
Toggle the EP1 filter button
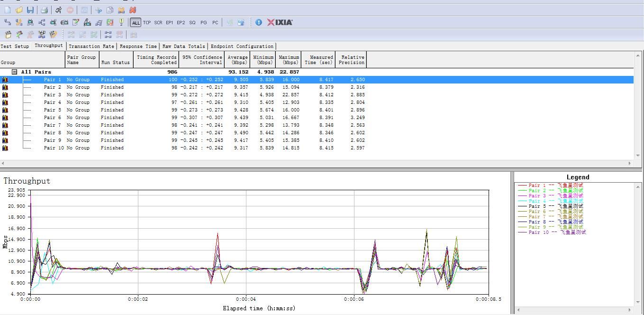click(x=170, y=22)
